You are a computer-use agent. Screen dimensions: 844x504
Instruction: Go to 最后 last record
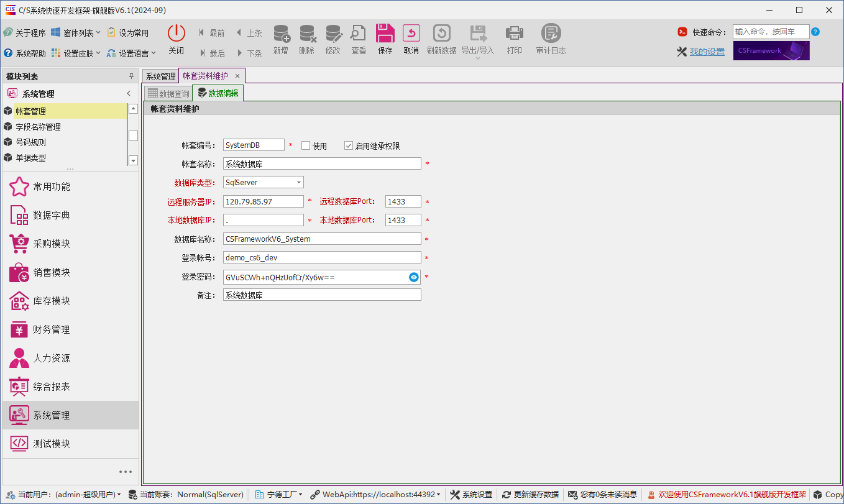[212, 53]
